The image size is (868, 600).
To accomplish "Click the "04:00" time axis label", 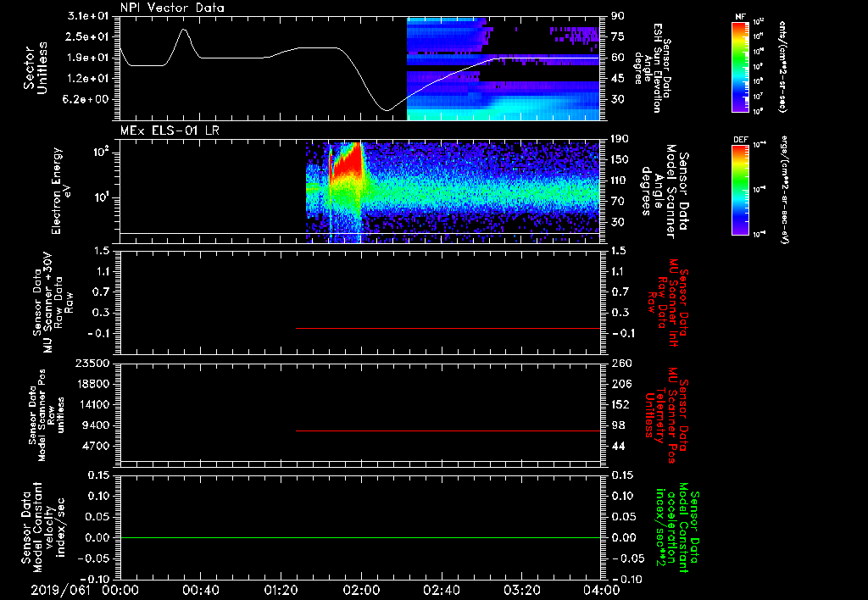I will (x=602, y=590).
